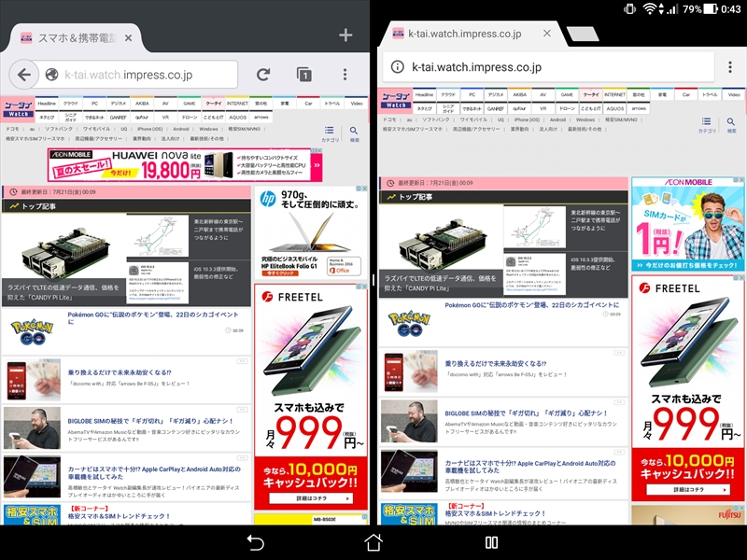The image size is (747, 560).
Task: Open the tab counter in the left browser
Action: pos(304,75)
